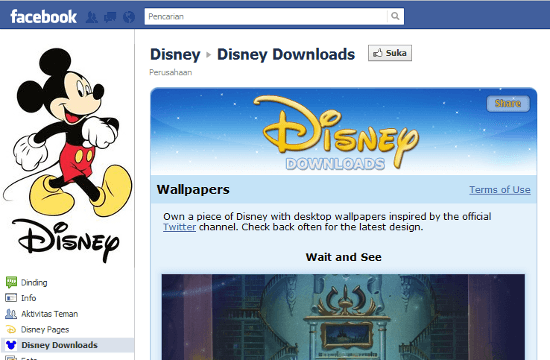Screen dimensions: 550x360
Task: Open the Terms of Use link
Action: pyautogui.click(x=500, y=190)
